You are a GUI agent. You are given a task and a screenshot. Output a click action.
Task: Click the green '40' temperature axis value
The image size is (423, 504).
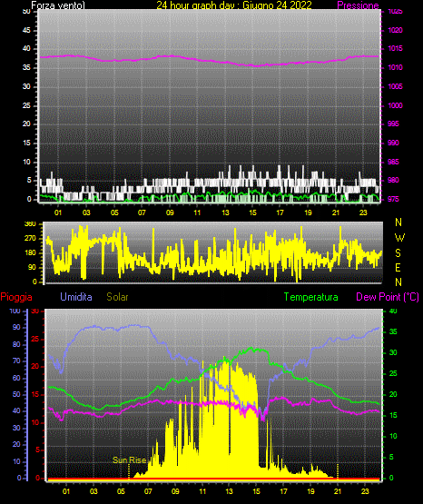coord(393,311)
